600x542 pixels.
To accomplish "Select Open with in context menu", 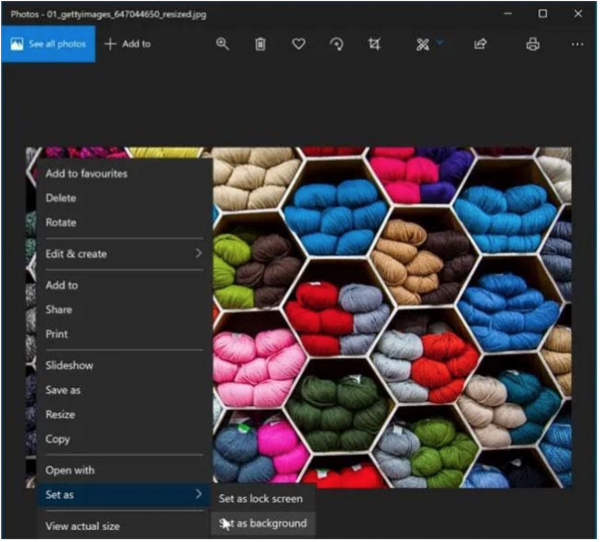I will coord(69,470).
